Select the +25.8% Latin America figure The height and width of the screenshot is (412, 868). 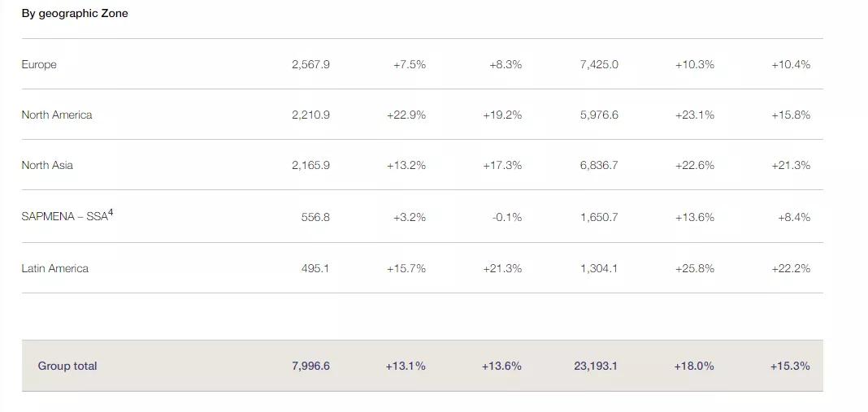tap(694, 268)
